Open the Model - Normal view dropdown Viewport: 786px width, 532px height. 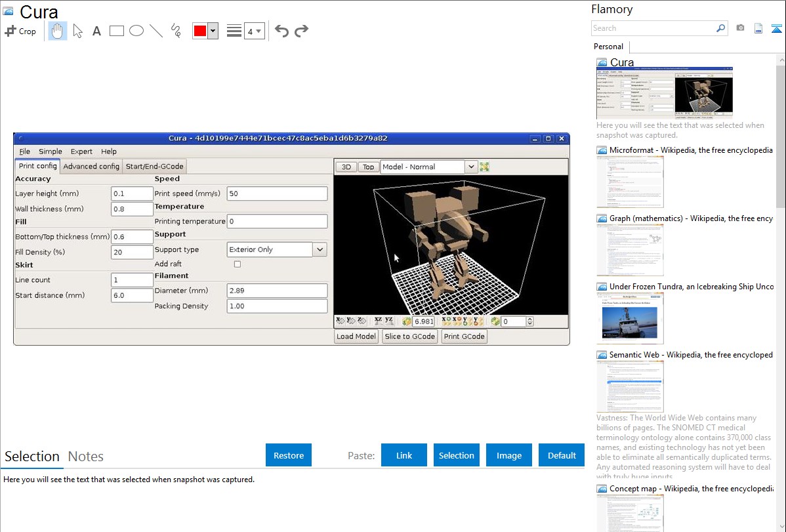click(x=470, y=167)
